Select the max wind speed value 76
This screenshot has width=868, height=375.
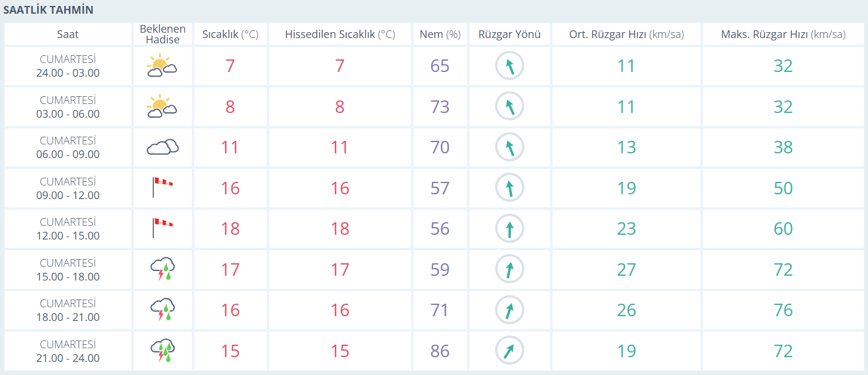coord(782,310)
